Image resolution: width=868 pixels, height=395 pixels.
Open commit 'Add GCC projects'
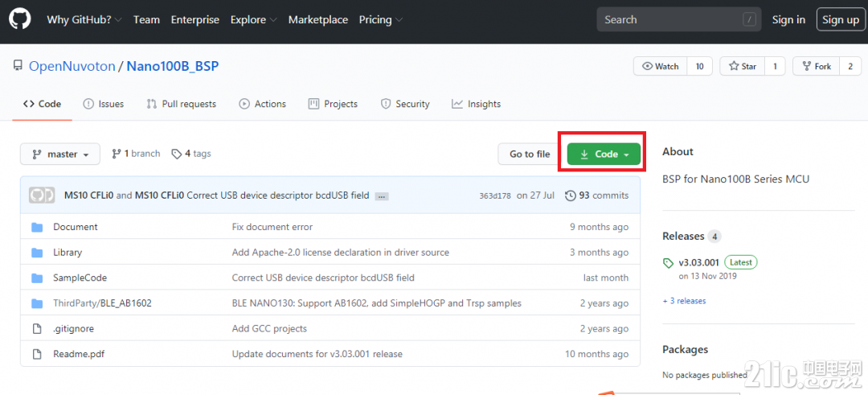click(269, 329)
